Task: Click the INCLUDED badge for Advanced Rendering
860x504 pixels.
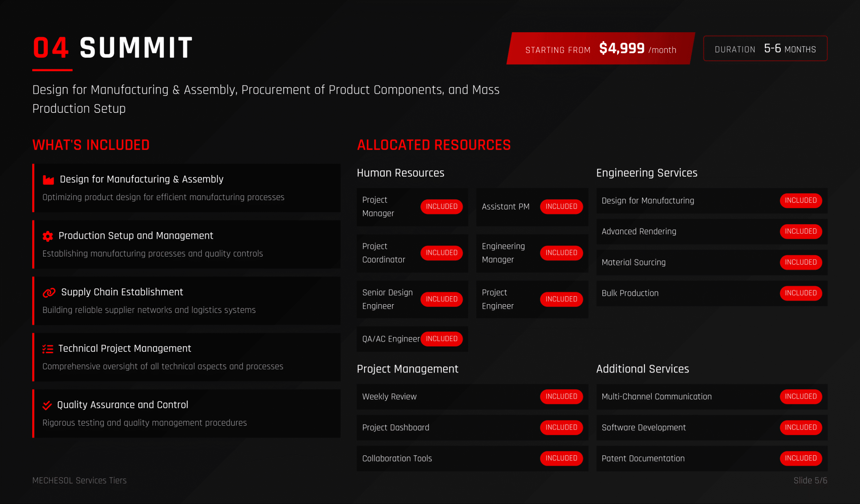Action: pos(800,232)
